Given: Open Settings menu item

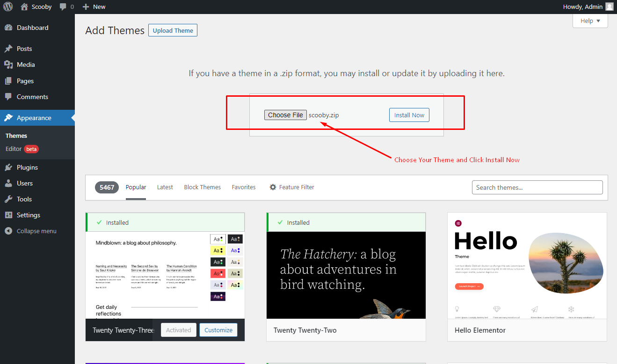Looking at the screenshot, I should coord(37,215).
